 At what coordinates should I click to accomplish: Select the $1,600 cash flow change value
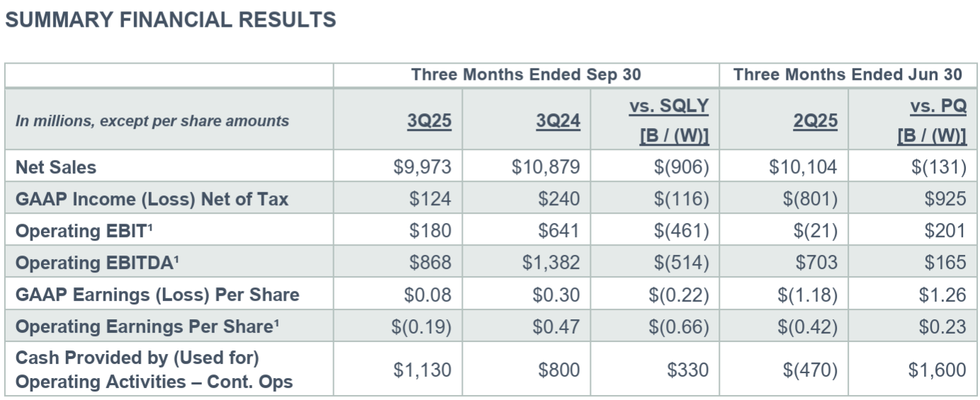937,370
